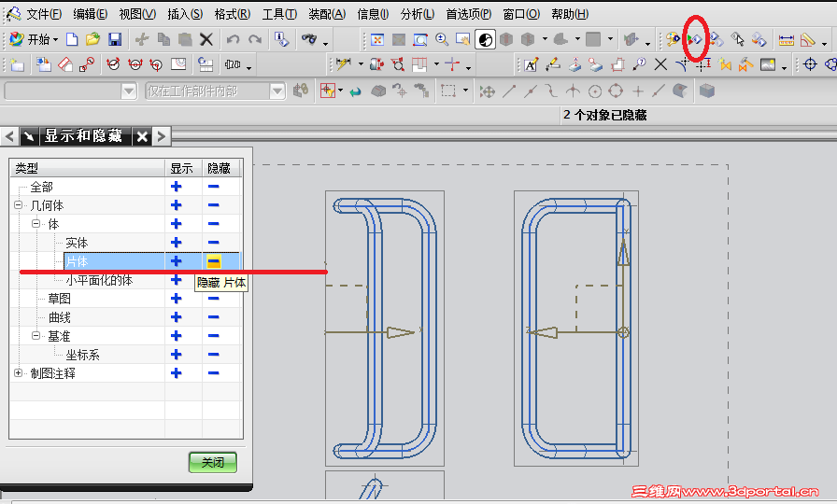Insert a raster Image icon
Screen dimensions: 837x504
click(768, 64)
